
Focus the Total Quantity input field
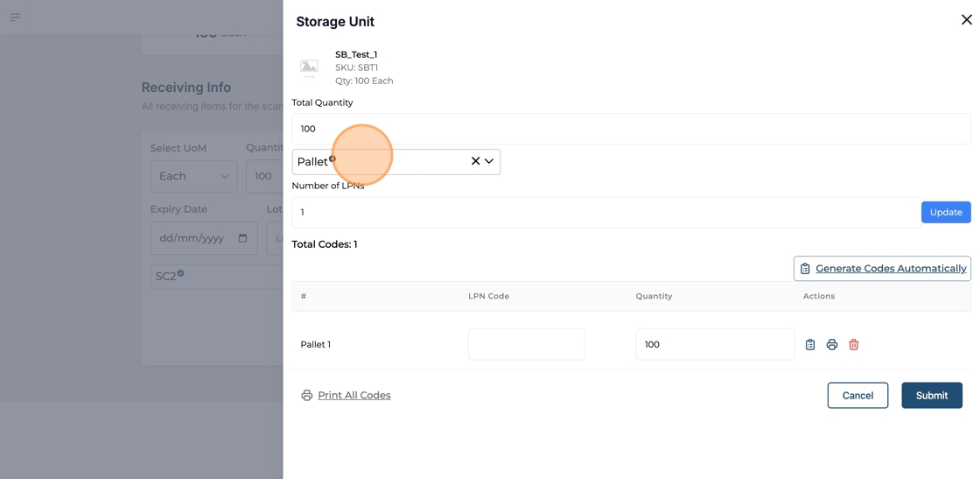pyautogui.click(x=630, y=129)
